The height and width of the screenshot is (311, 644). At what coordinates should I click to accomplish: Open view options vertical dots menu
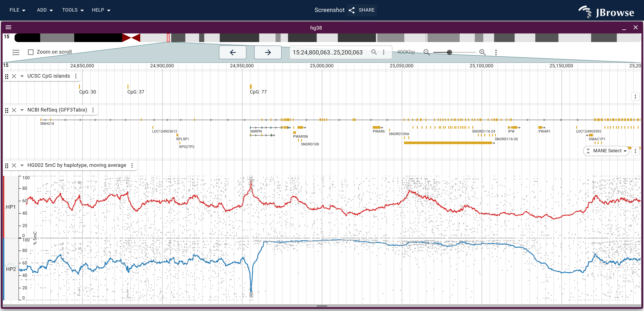tap(496, 52)
